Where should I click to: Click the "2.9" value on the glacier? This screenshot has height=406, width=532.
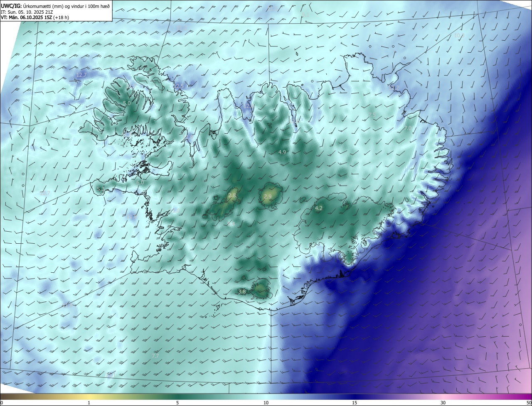click(x=268, y=196)
